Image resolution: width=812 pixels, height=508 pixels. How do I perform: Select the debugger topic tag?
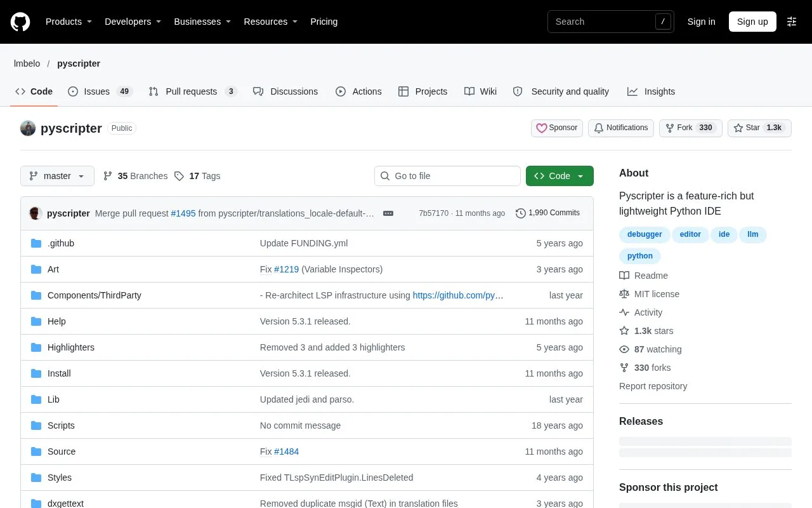(x=645, y=234)
